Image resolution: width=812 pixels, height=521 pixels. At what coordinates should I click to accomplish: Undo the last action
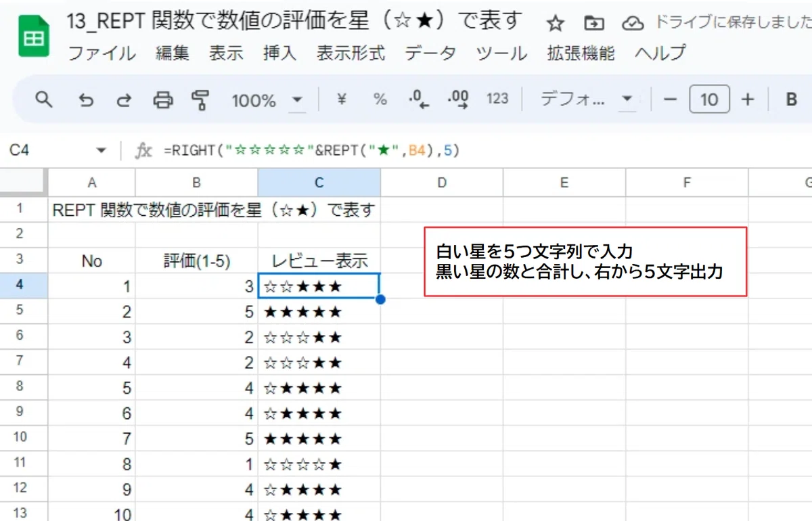pos(86,100)
